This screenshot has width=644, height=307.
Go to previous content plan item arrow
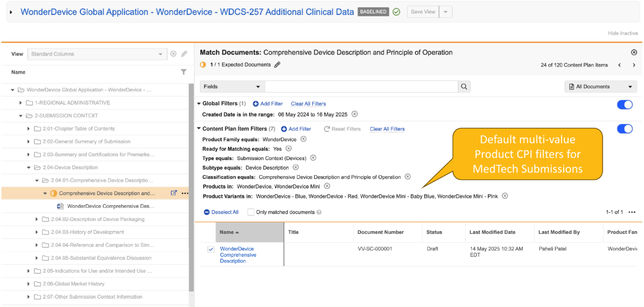[620, 65]
